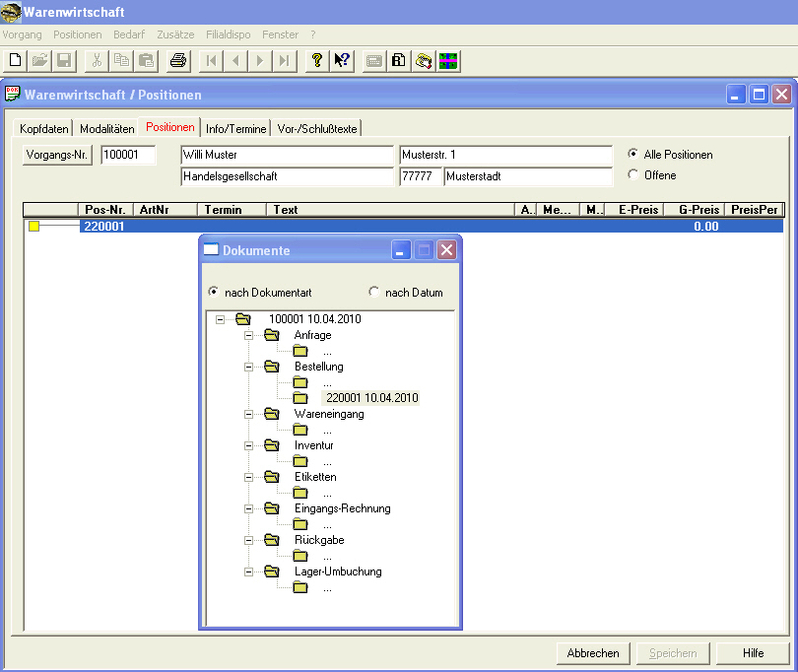Switch to the Info/Termine tab
This screenshot has height=672, width=798.
pos(235,129)
